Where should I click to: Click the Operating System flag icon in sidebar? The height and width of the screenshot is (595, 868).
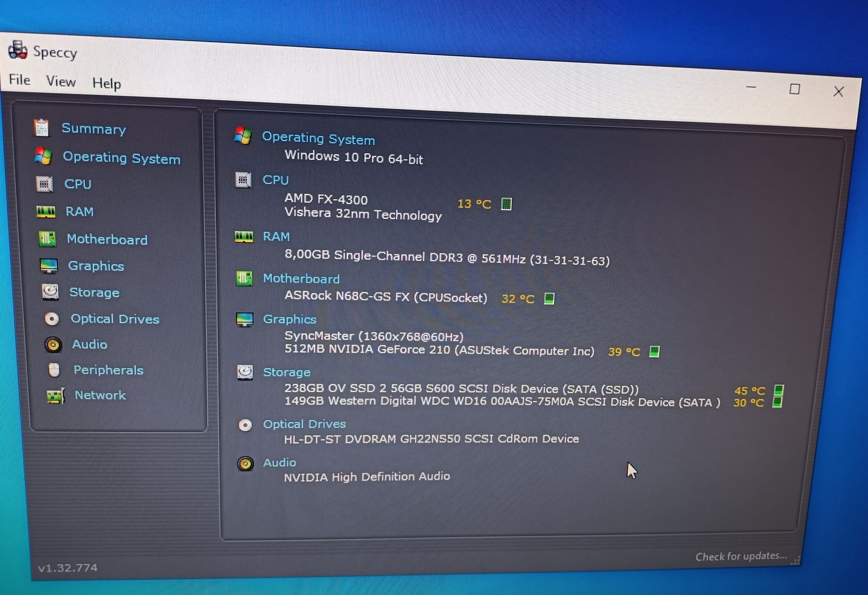point(44,156)
